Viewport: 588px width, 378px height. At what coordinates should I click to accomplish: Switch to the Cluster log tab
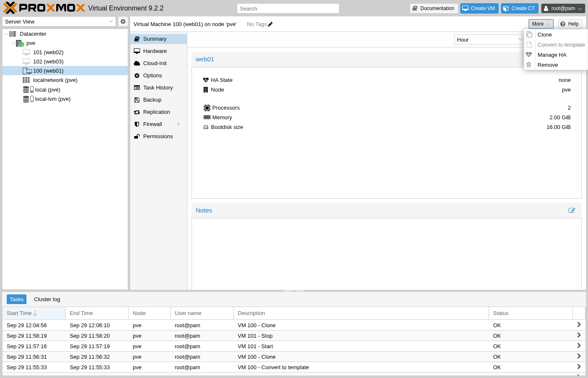point(47,299)
